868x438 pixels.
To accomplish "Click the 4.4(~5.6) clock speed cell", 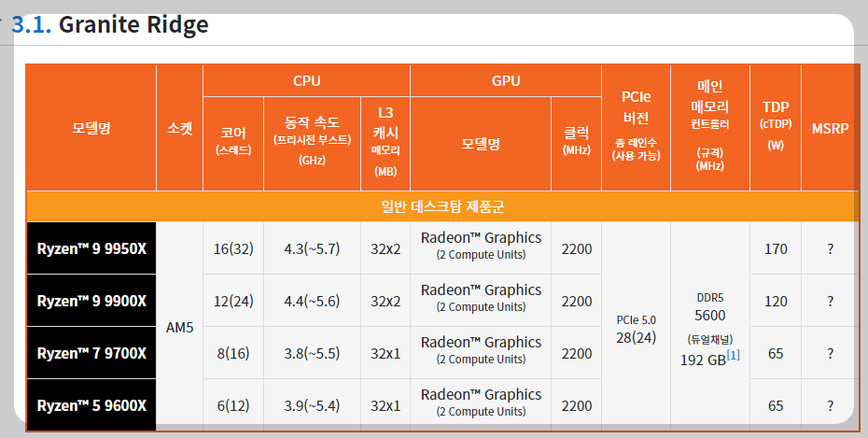I will pos(313,301).
